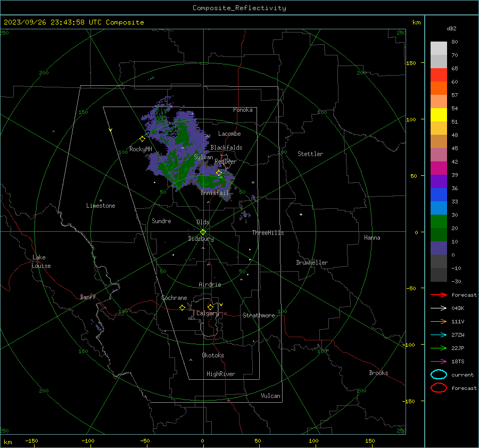Viewport: 479px width, 448px height.
Task: Click the cyan current ellipse legend symbol
Action: [439, 374]
